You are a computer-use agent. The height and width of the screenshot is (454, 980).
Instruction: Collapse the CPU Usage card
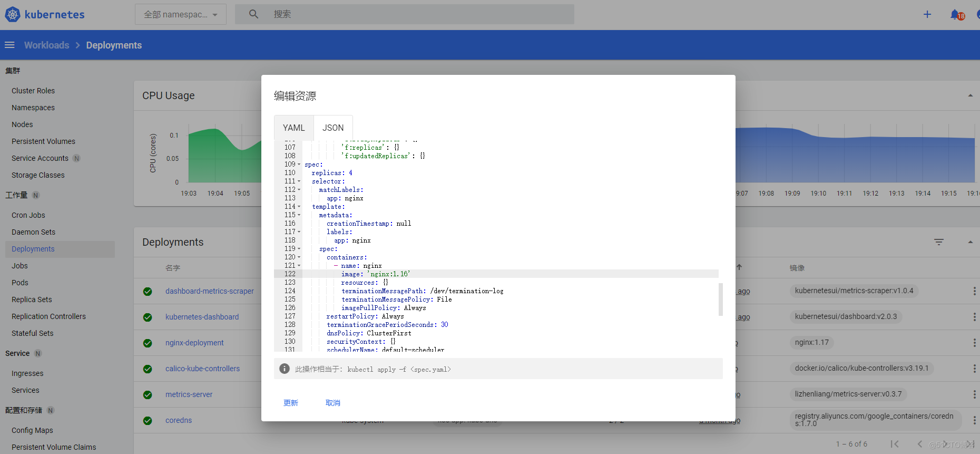point(970,95)
